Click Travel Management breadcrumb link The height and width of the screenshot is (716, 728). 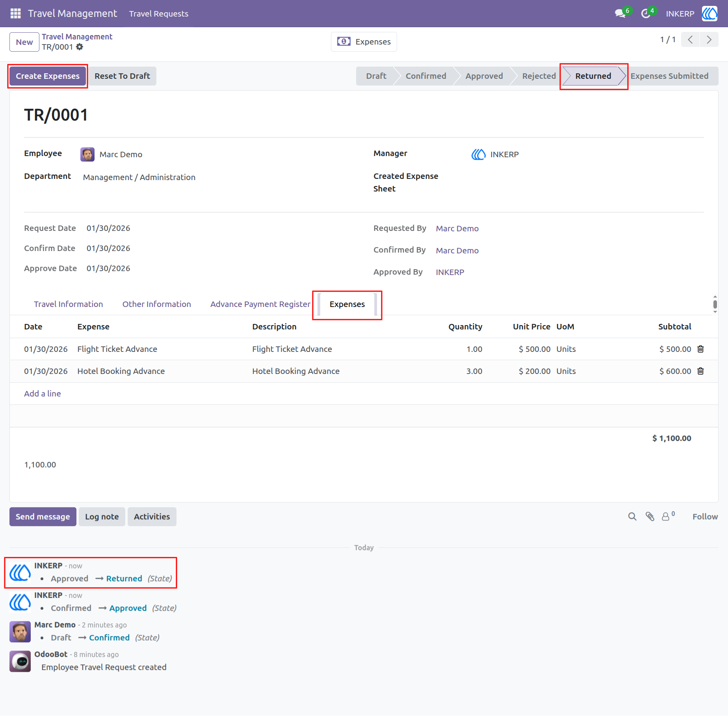[x=77, y=37]
